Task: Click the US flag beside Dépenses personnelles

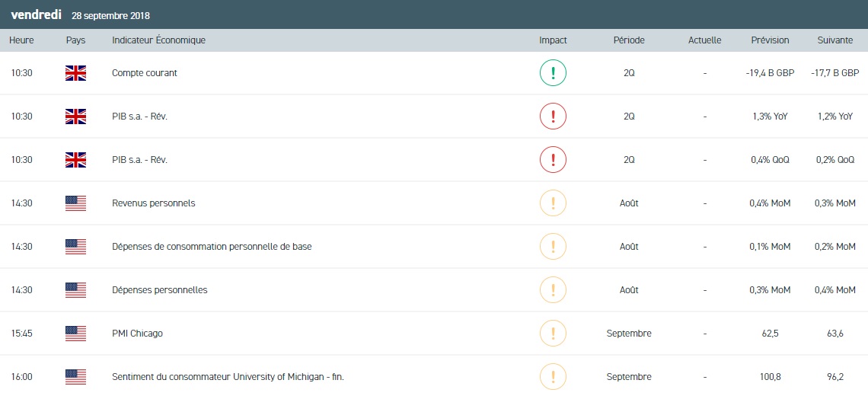Action: coord(75,290)
